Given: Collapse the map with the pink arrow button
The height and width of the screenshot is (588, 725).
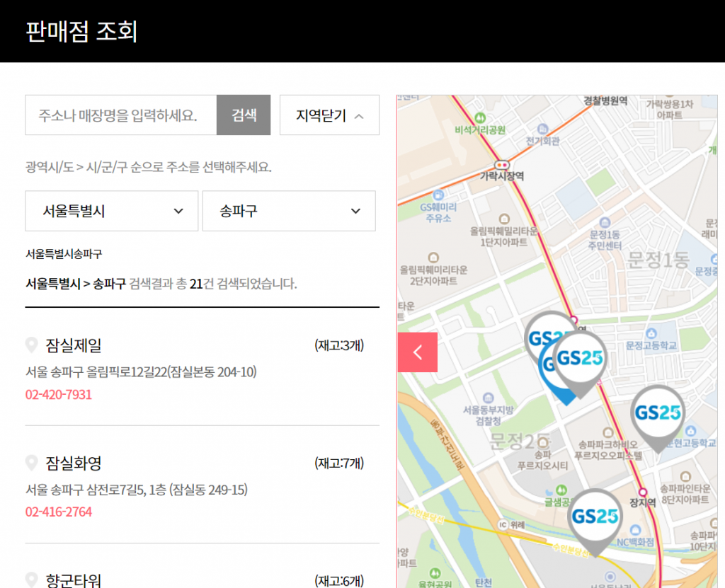Looking at the screenshot, I should pos(417,352).
